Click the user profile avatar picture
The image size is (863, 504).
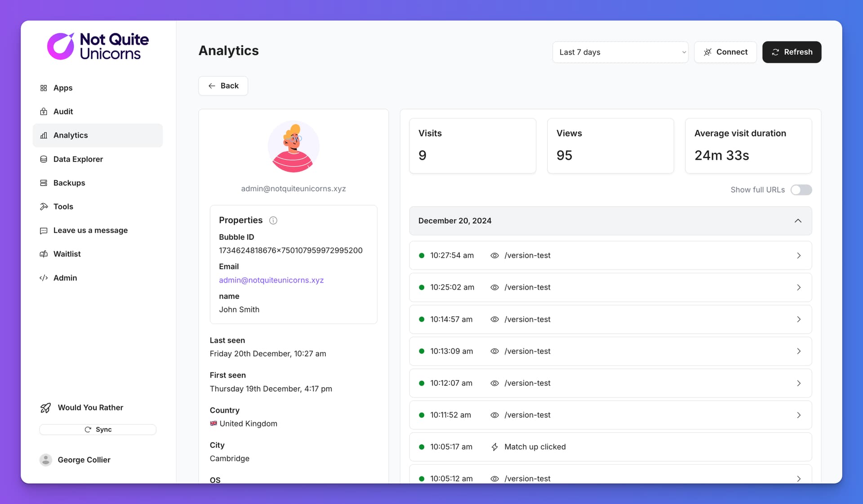(294, 146)
